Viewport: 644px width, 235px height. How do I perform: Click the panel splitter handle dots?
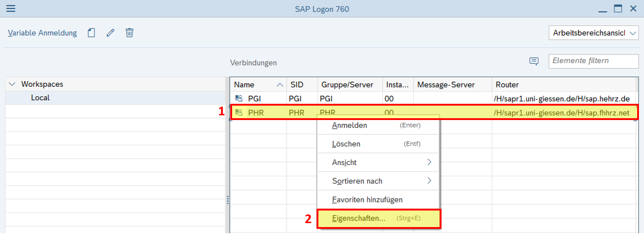point(228,200)
